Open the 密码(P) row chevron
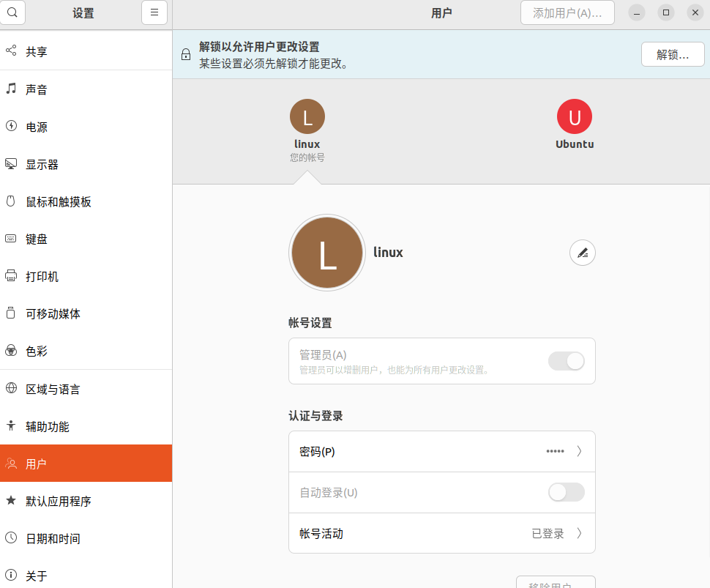Image resolution: width=710 pixels, height=588 pixels. [579, 451]
